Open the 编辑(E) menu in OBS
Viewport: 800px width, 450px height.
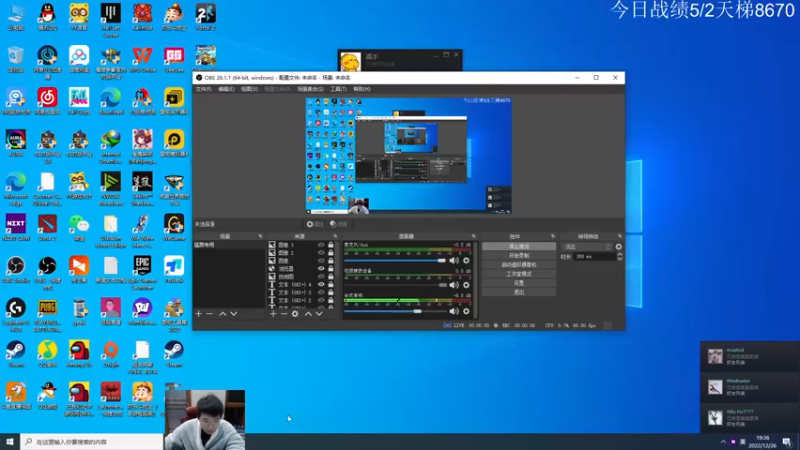pos(226,89)
